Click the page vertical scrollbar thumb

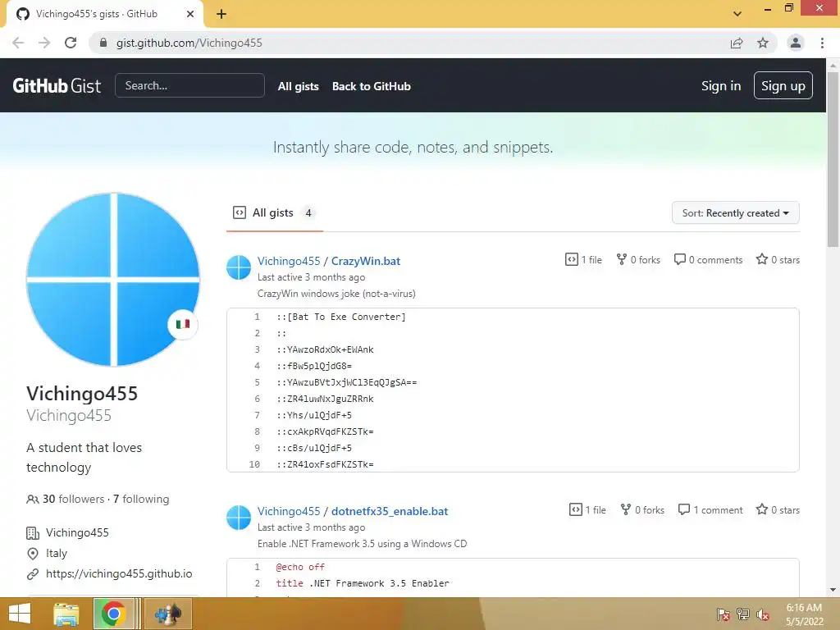point(833,159)
